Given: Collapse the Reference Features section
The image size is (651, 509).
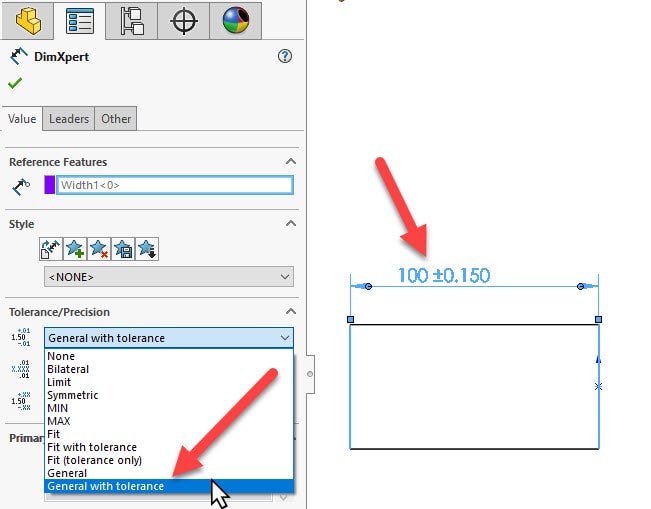Looking at the screenshot, I should click(291, 162).
